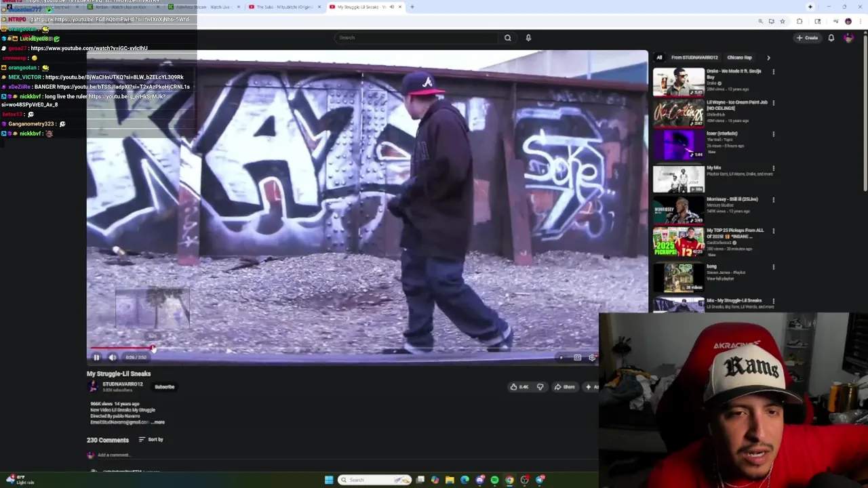The width and height of the screenshot is (868, 488).
Task: Click the taskbar Search box
Action: (x=374, y=480)
